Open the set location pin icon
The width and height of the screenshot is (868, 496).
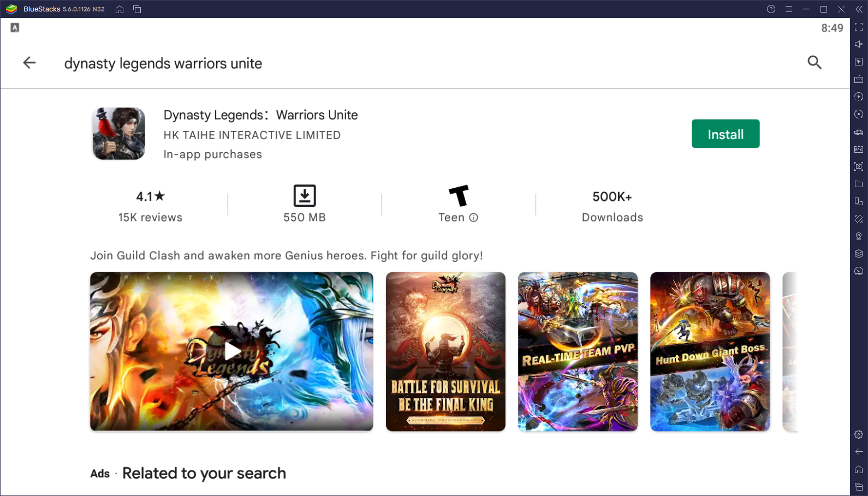pos(859,236)
